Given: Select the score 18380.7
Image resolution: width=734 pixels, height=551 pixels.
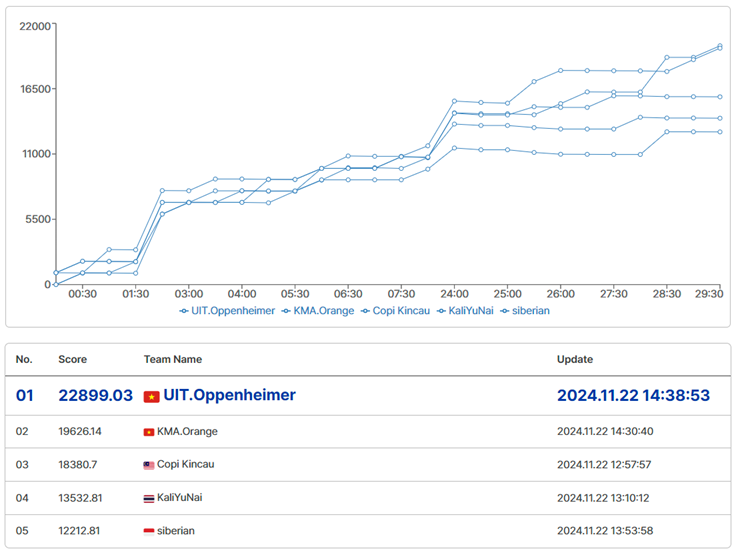Looking at the screenshot, I should (x=78, y=465).
